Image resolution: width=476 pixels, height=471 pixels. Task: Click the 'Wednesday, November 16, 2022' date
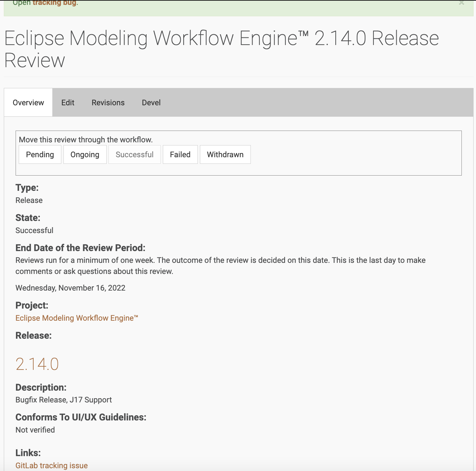pyautogui.click(x=70, y=288)
